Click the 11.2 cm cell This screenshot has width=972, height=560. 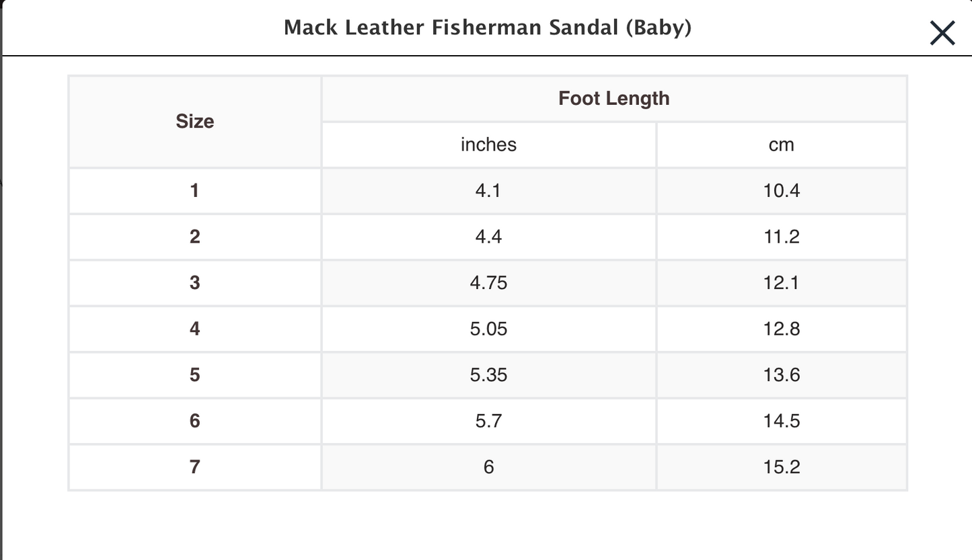pos(781,237)
